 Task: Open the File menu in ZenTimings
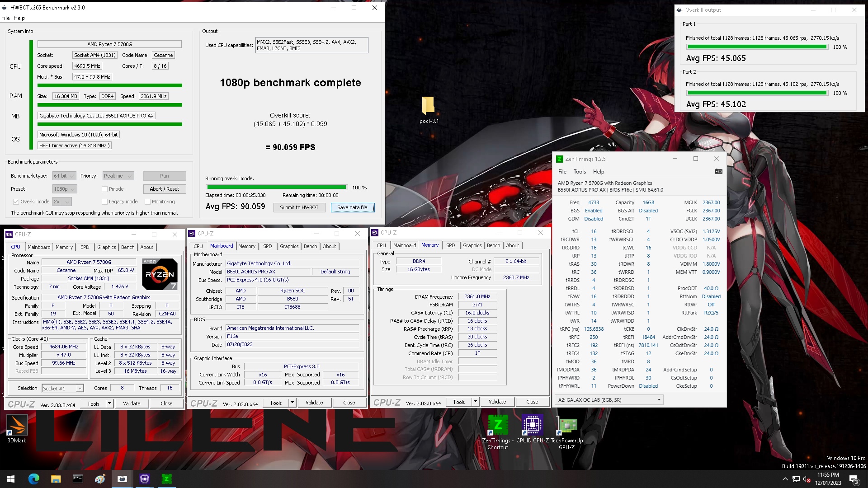pos(562,172)
